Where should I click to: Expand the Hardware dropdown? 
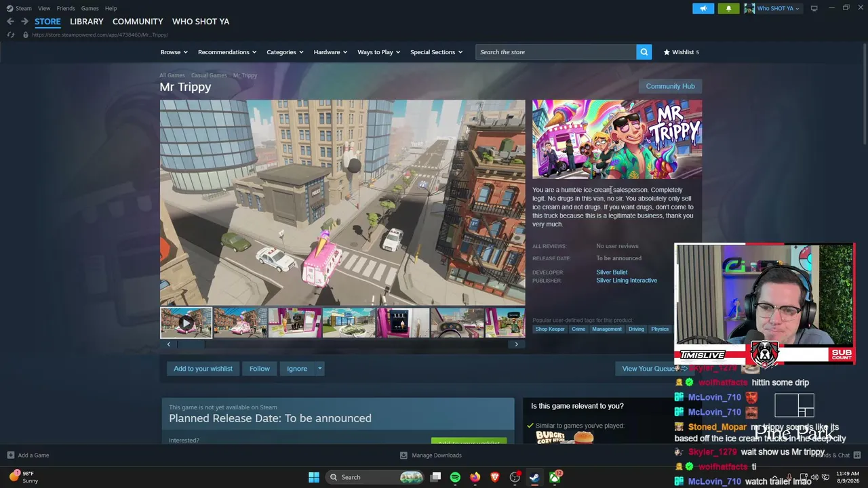point(330,52)
